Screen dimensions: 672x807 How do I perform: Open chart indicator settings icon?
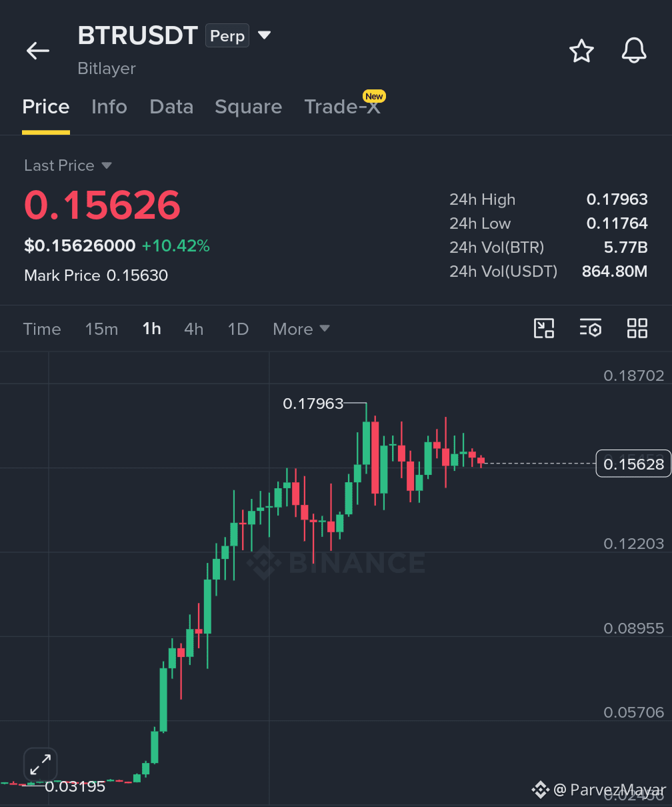coord(591,328)
